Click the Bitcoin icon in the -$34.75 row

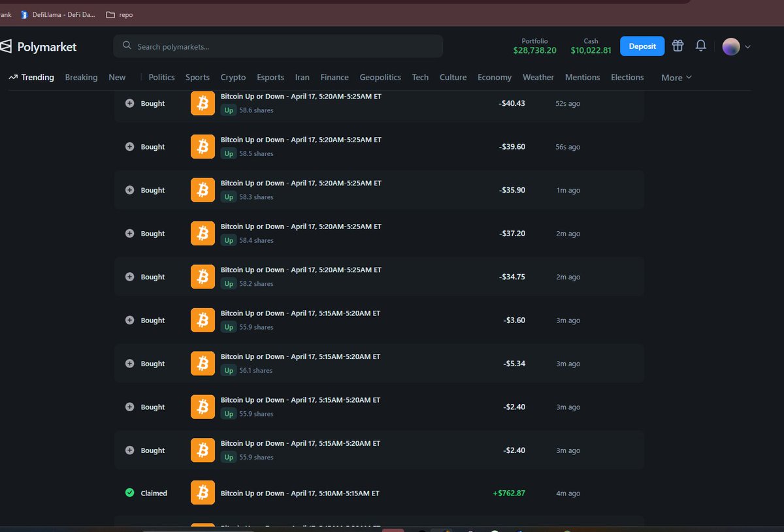(x=203, y=277)
